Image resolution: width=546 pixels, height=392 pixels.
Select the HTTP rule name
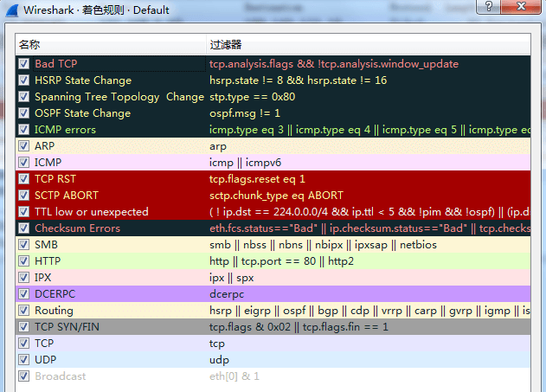pyautogui.click(x=48, y=261)
